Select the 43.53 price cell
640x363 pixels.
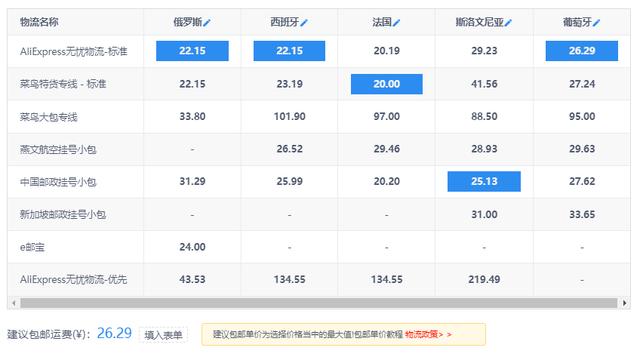tap(192, 280)
